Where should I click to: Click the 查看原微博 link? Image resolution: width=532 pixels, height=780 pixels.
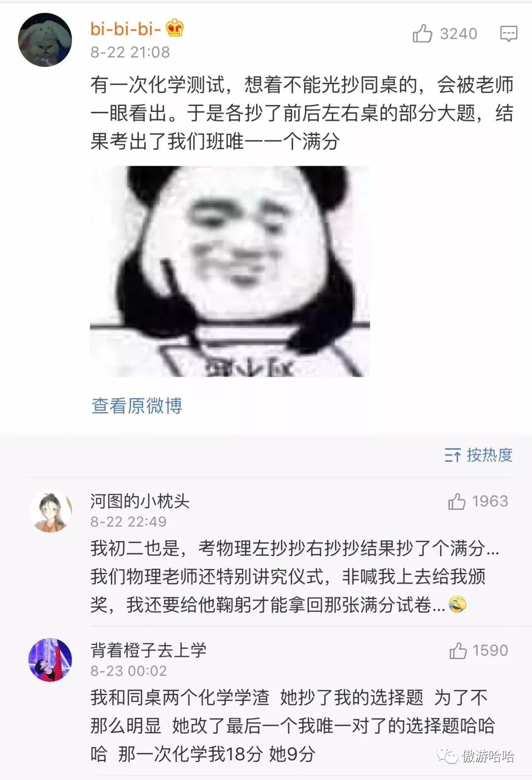click(137, 406)
